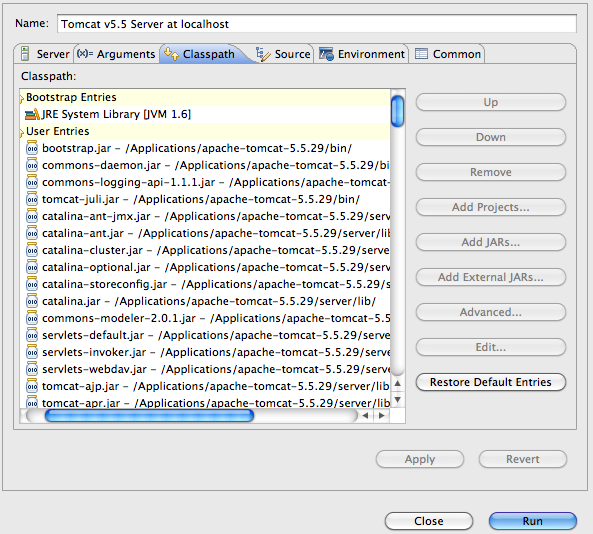This screenshot has width=593, height=534.
Task: Click the catalina-storeconfig.jar file icon
Action: pyautogui.click(x=32, y=284)
